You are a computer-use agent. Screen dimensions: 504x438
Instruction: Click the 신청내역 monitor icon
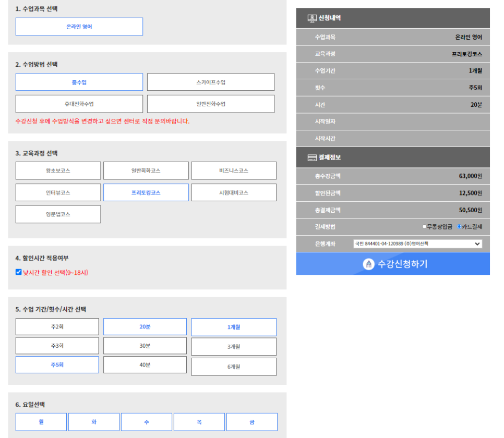point(312,18)
